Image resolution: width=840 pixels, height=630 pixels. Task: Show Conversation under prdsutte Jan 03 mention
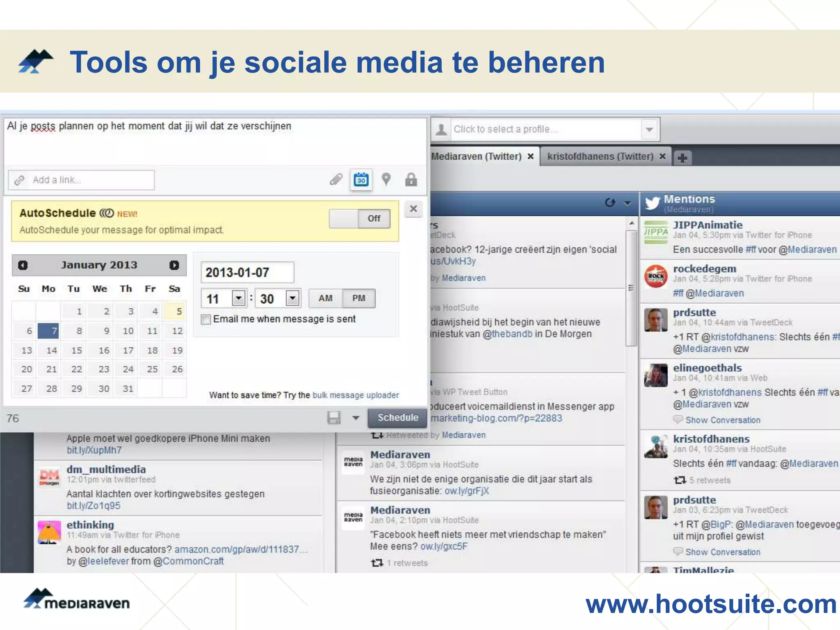pos(723,552)
